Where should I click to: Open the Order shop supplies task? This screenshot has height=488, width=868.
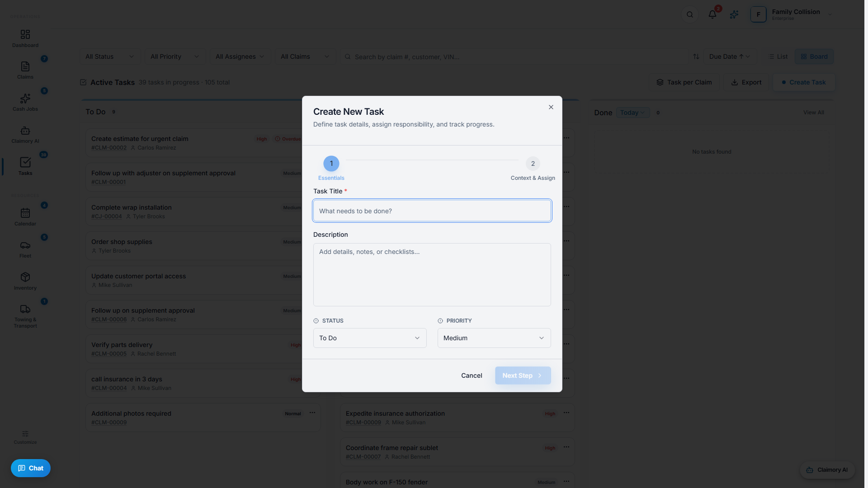[122, 242]
